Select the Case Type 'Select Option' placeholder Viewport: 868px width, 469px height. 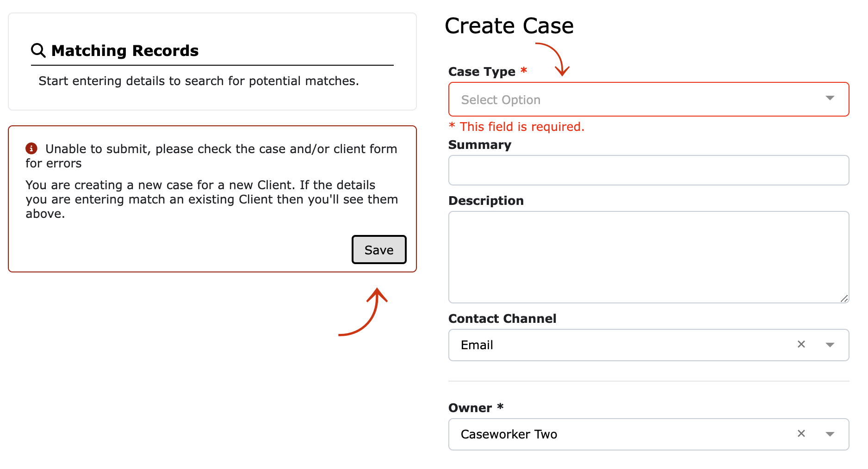coord(501,100)
